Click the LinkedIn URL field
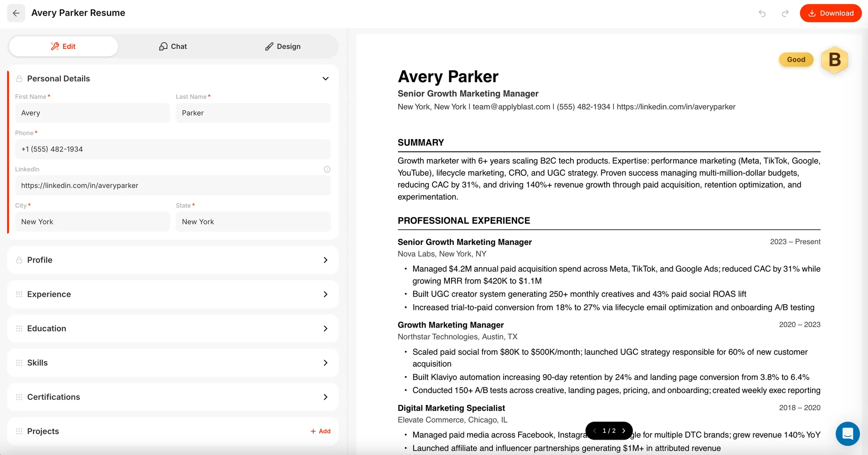 173,185
